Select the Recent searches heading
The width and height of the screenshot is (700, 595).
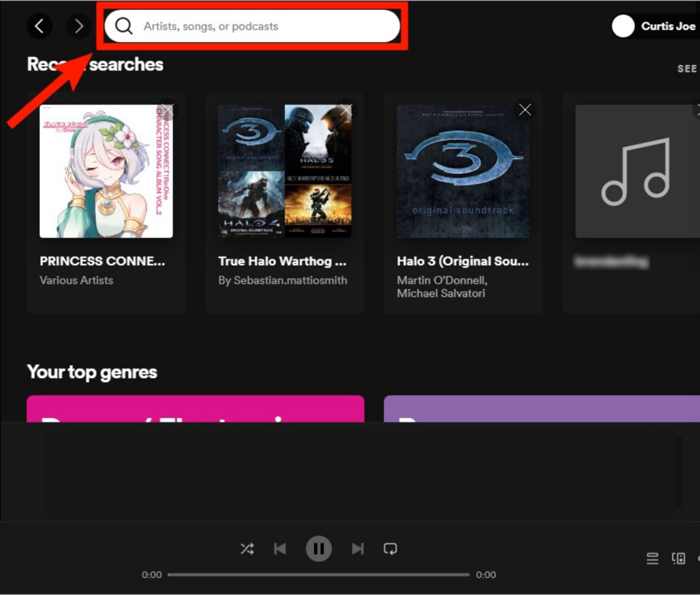point(95,64)
